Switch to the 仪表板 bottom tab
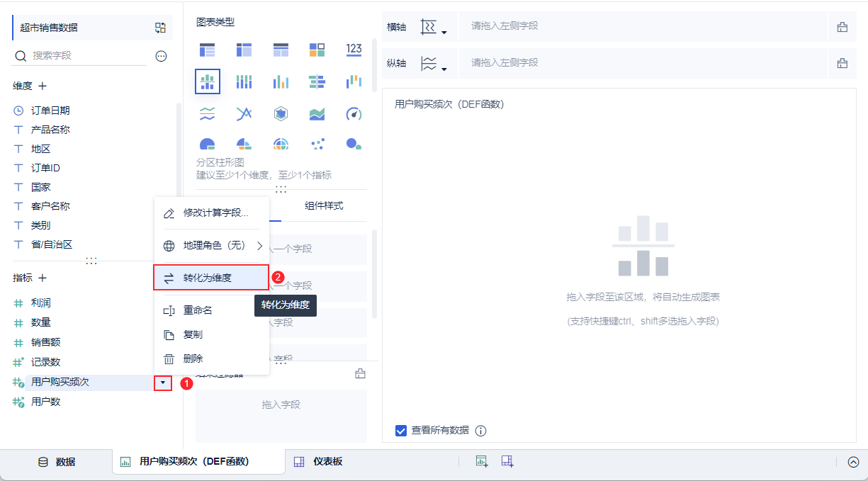The width and height of the screenshot is (868, 481). pos(319,462)
